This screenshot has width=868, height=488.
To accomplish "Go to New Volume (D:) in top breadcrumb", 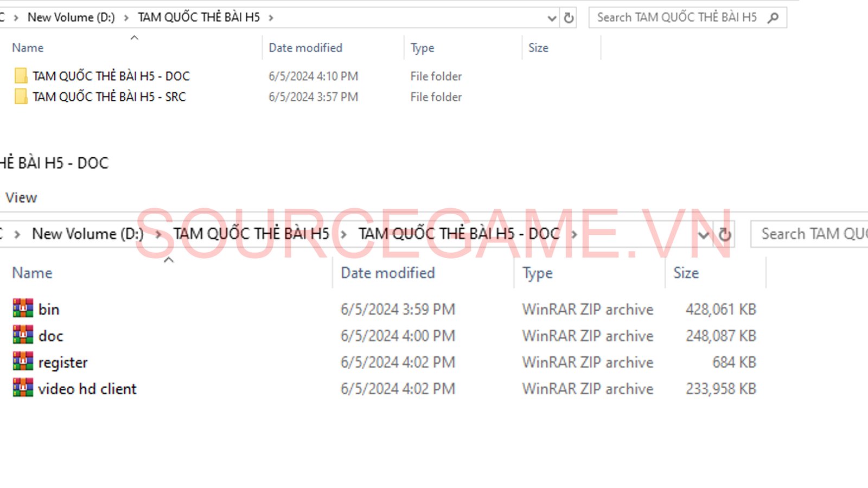I will [x=71, y=17].
